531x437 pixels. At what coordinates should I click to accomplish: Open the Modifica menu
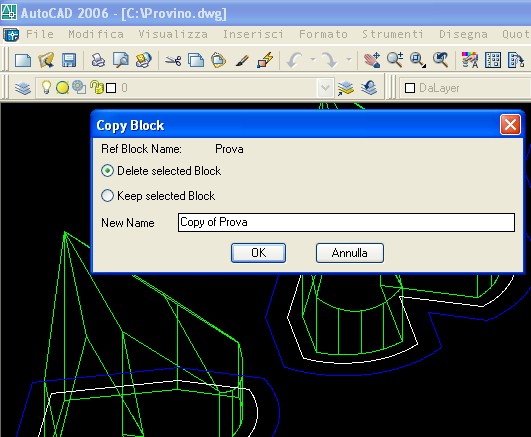(x=96, y=34)
